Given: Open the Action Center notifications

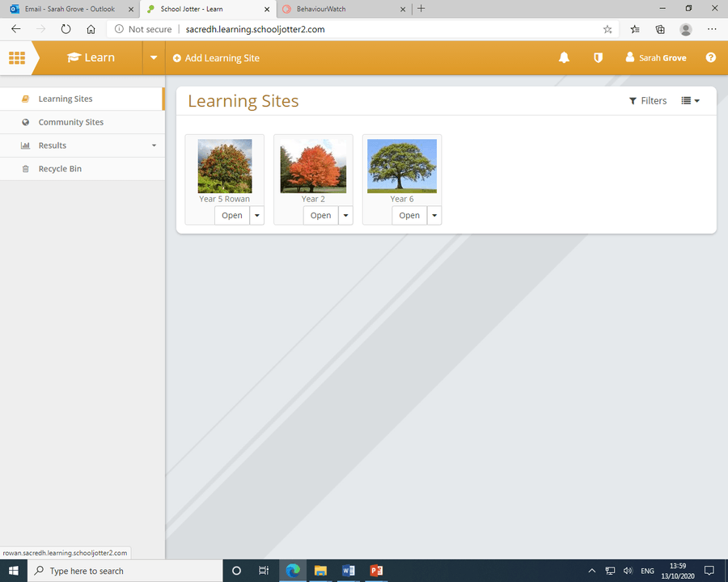Looking at the screenshot, I should [x=709, y=571].
